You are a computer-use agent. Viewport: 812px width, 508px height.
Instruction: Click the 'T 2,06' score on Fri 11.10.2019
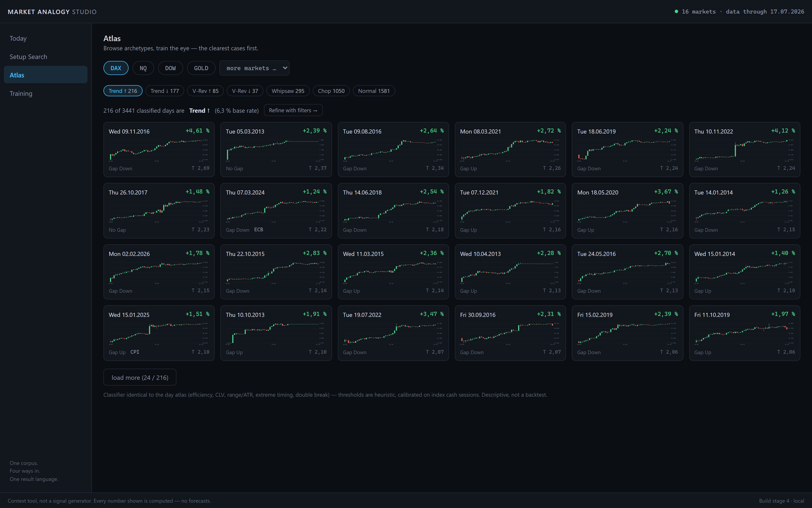[786, 352]
